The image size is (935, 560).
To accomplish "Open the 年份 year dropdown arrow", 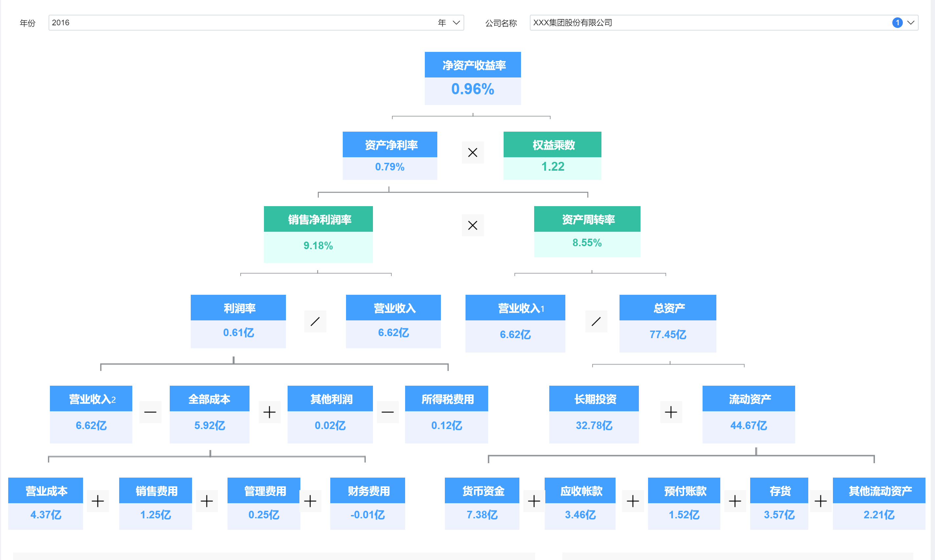I will pos(456,23).
